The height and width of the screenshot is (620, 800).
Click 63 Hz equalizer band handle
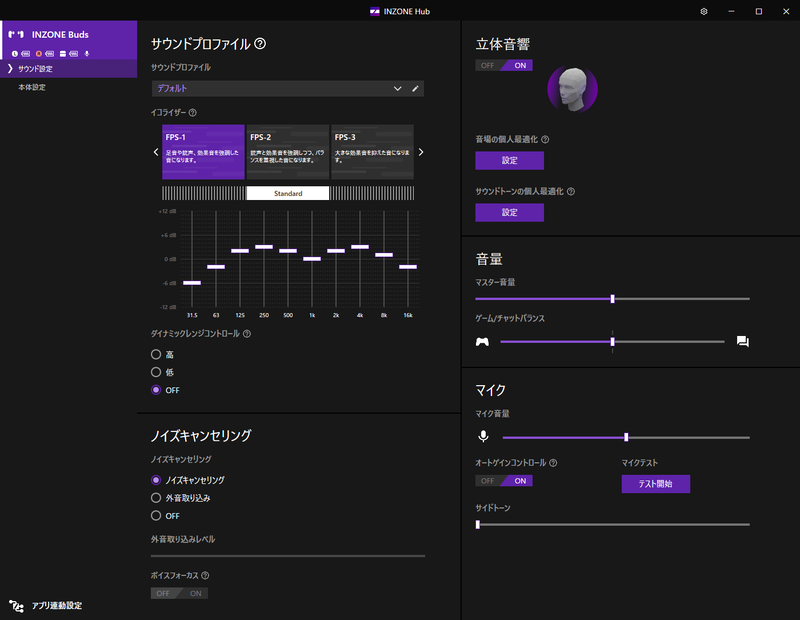tap(216, 267)
